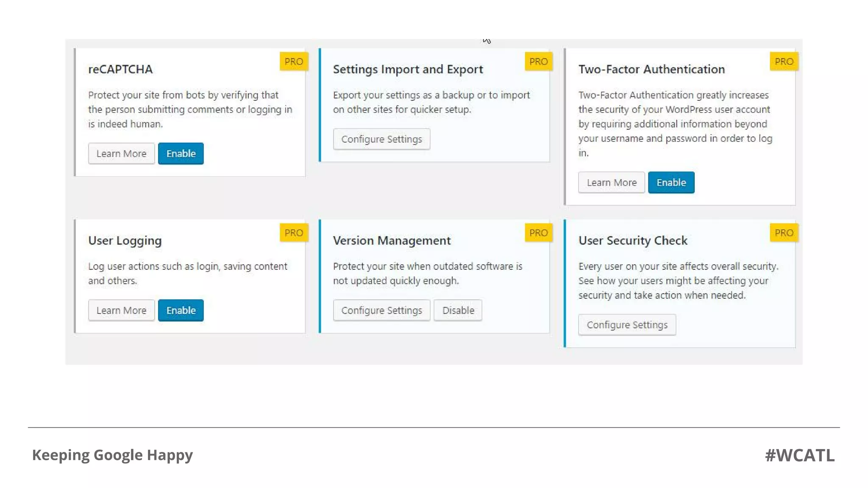Enable the reCAPTCHA module
Image resolution: width=868 pixels, height=488 pixels.
(181, 153)
